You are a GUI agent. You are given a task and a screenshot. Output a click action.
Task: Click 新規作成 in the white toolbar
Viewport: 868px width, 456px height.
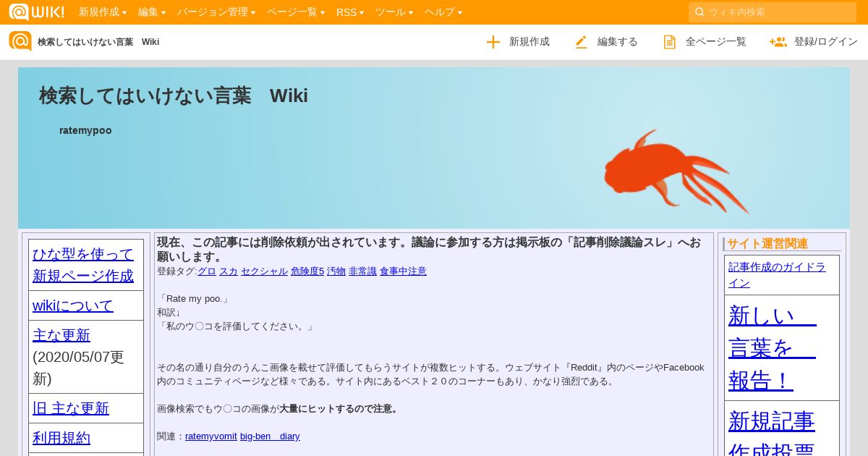[529, 42]
